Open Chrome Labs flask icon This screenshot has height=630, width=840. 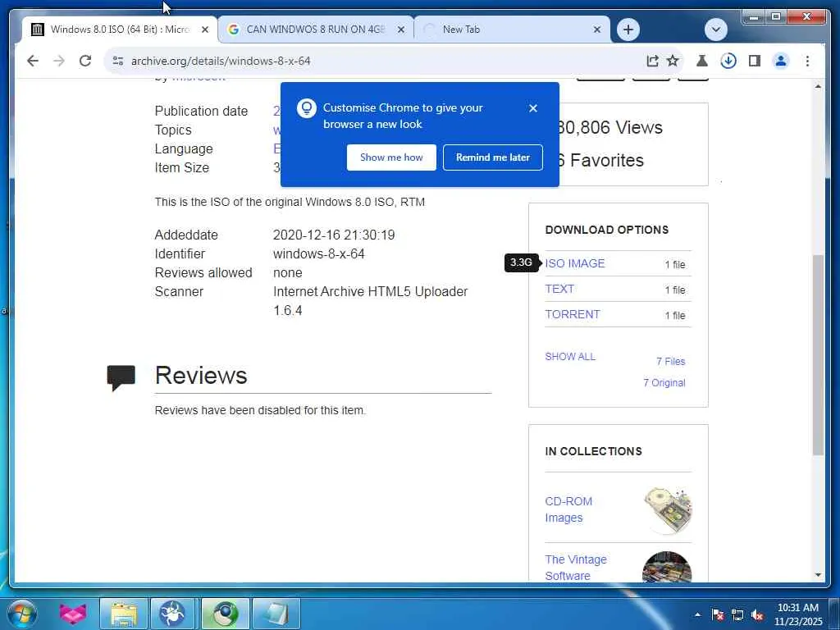click(x=702, y=61)
